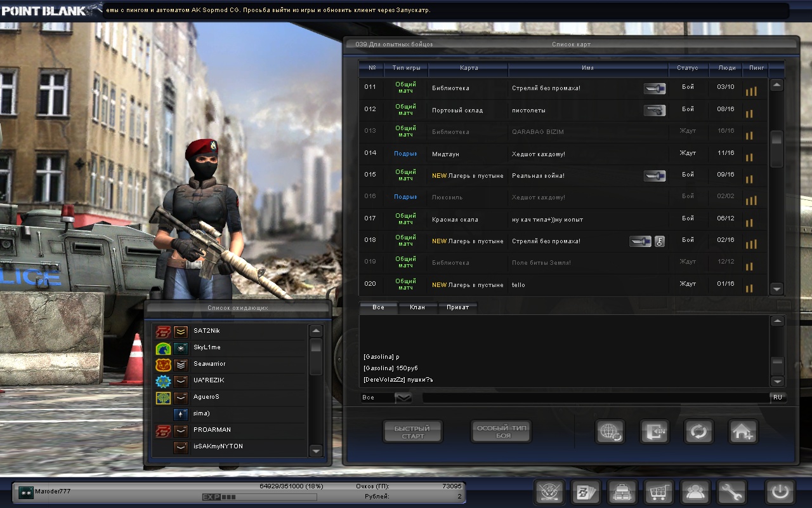The image size is (812, 508).
Task: Sort rooms by 'Тип игры' column header
Action: click(406, 68)
